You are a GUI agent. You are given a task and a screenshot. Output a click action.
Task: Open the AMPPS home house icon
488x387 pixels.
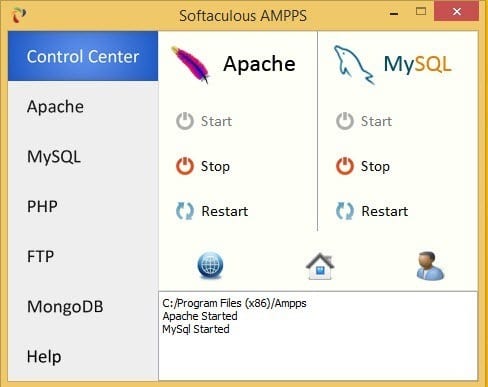[320, 266]
